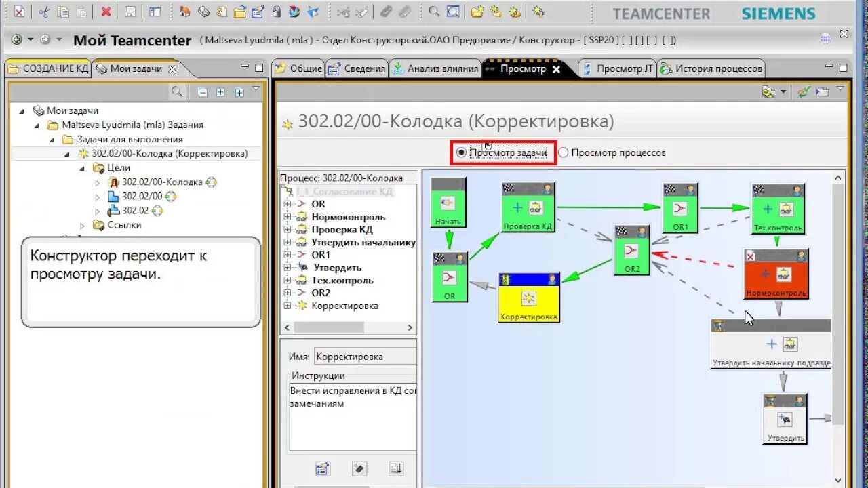Viewport: 868px width, 488px height.
Task: Open the Анализ влияния tab
Action: [435, 68]
